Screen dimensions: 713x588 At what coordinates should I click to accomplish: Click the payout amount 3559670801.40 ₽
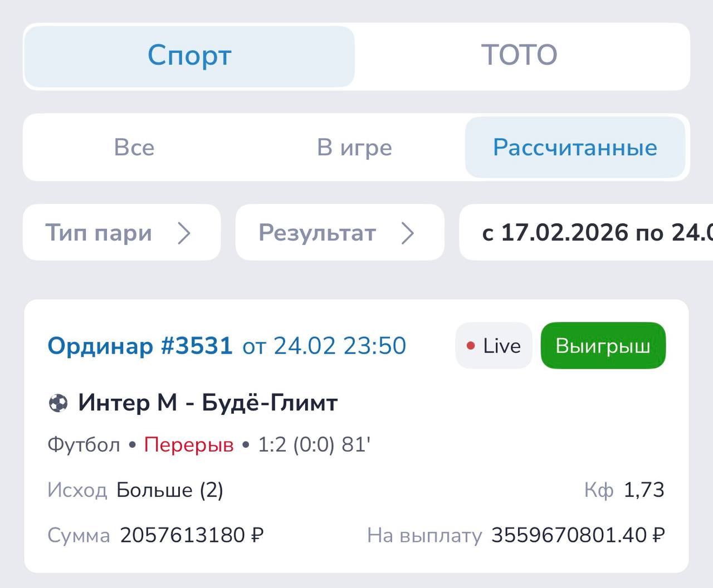[x=578, y=535]
